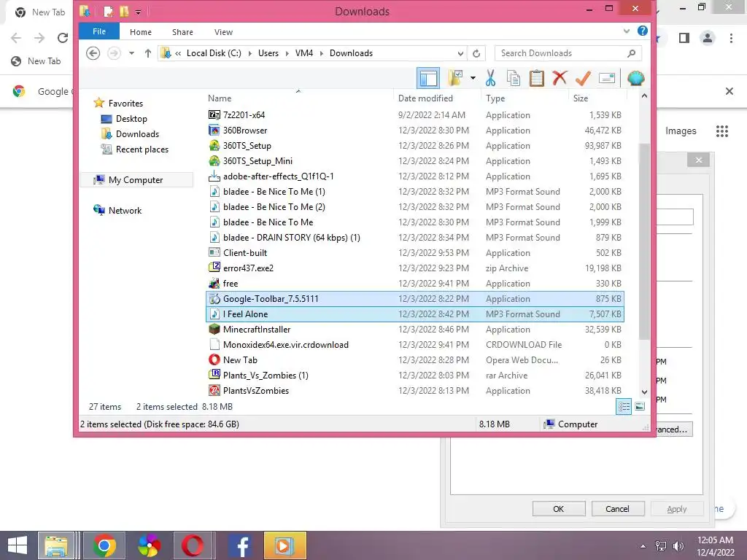Switch to the View ribbon tab
The width and height of the screenshot is (747, 560).
click(x=223, y=32)
